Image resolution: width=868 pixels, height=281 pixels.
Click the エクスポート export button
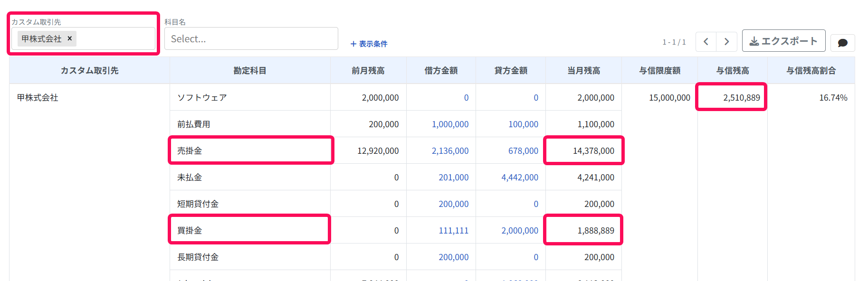(784, 41)
